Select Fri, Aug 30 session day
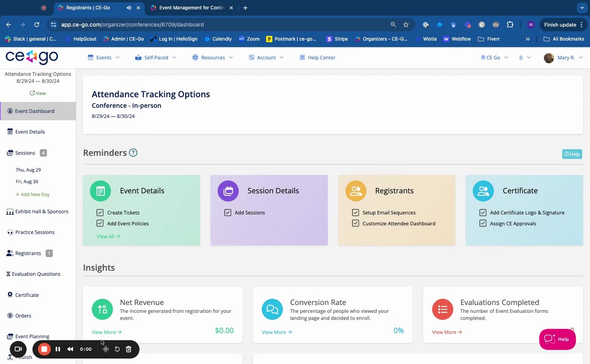 click(x=27, y=182)
